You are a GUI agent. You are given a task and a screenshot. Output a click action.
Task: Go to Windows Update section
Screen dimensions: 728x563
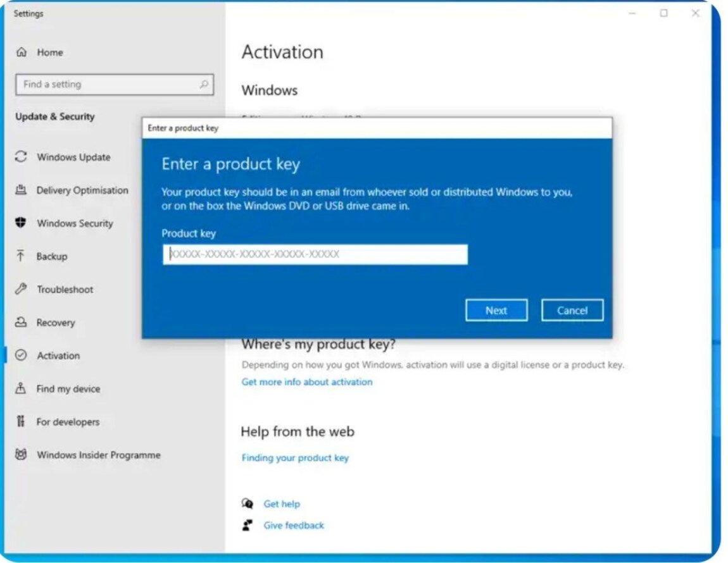[73, 157]
